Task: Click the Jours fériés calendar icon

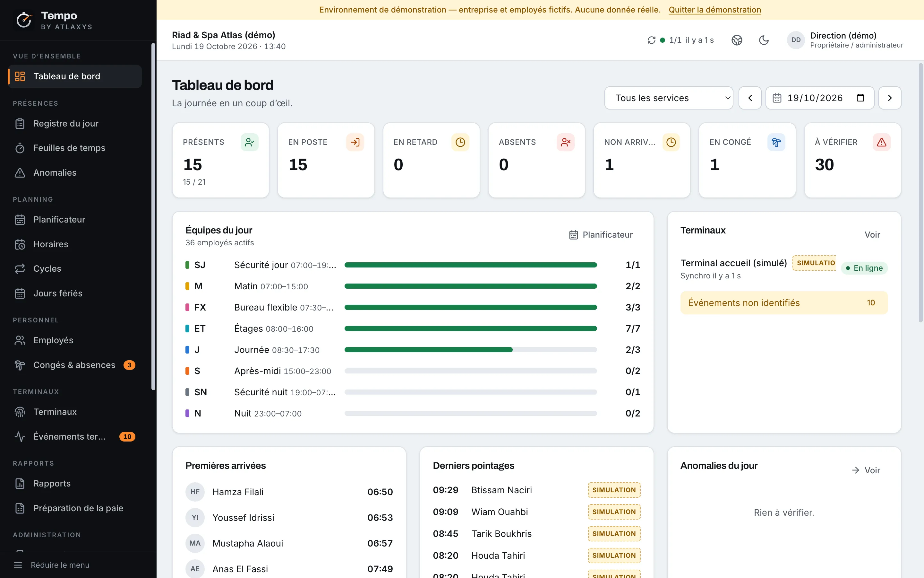Action: click(20, 293)
